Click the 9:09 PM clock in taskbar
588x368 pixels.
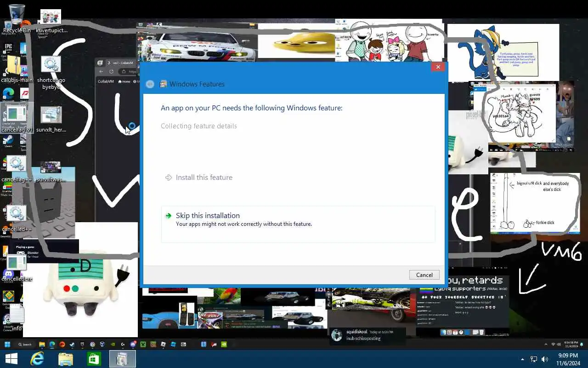pos(568,359)
